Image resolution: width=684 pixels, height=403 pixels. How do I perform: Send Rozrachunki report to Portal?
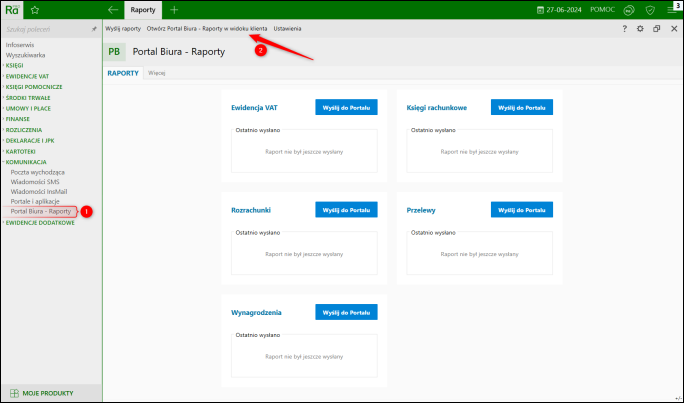pos(346,210)
